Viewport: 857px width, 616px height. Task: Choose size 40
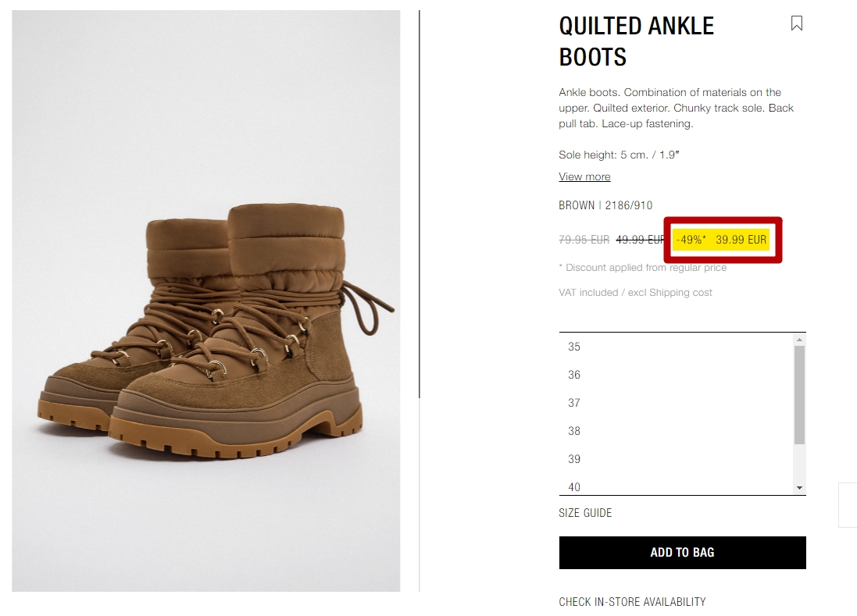pyautogui.click(x=677, y=486)
